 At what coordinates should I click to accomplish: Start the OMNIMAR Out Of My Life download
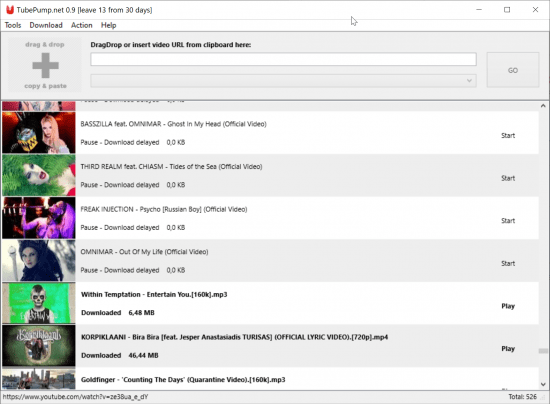pos(508,264)
